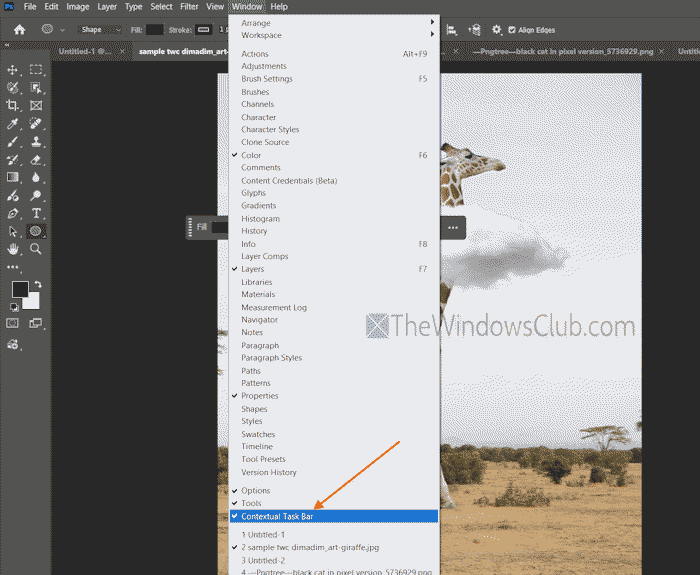Screen dimensions: 700x575
Task: Open path alignment icon in options bar
Action: (x=452, y=30)
